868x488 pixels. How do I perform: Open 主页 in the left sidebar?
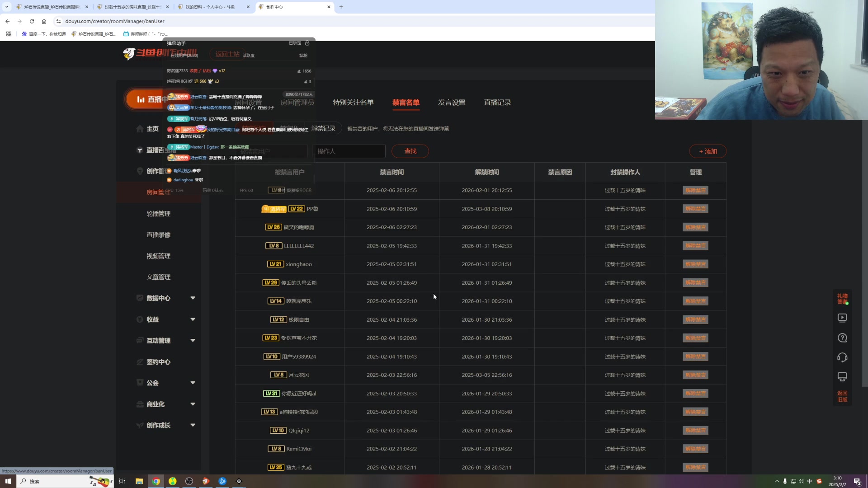tap(152, 129)
